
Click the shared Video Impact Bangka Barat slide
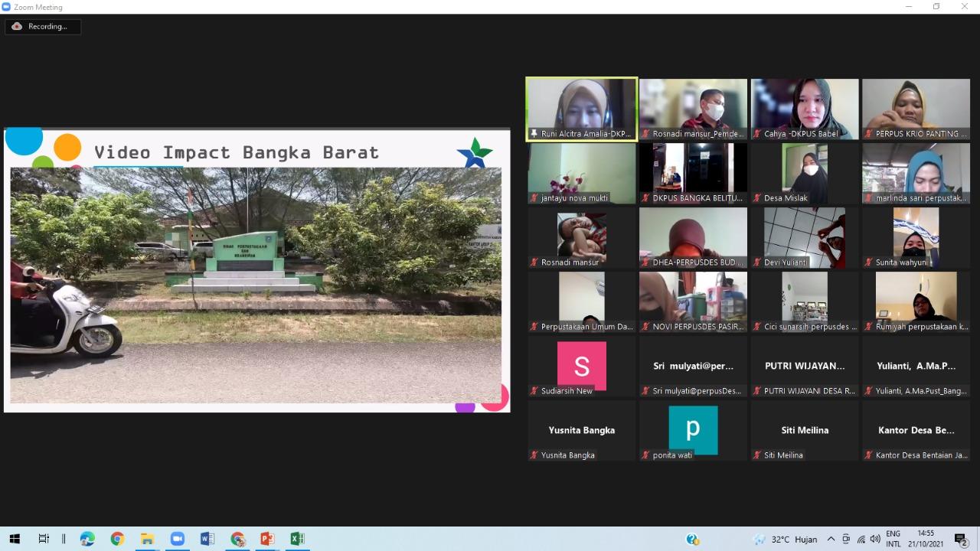click(x=256, y=270)
